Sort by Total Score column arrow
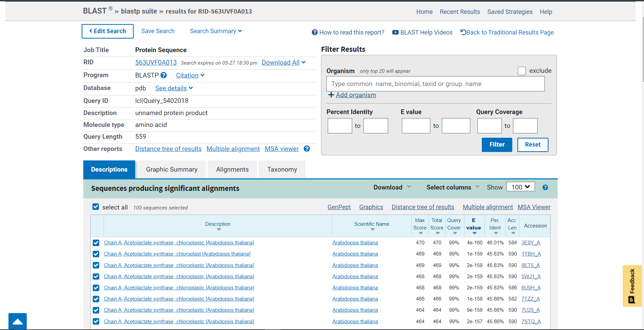 click(x=437, y=233)
